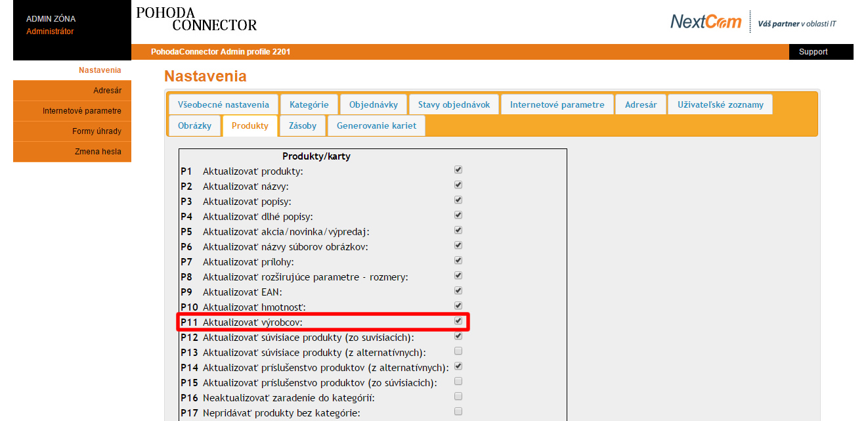Uncheck P7 Aktualizovať prílohy
868x421 pixels.
coord(458,260)
